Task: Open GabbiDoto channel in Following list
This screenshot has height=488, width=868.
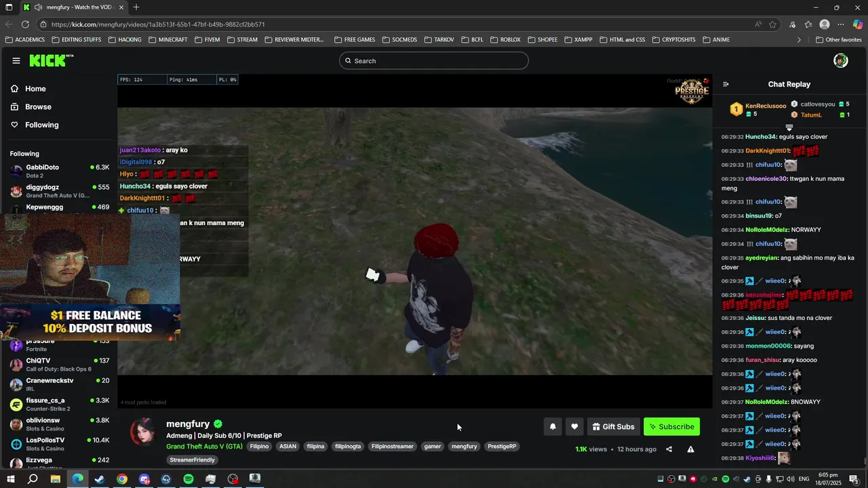Action: coord(59,171)
